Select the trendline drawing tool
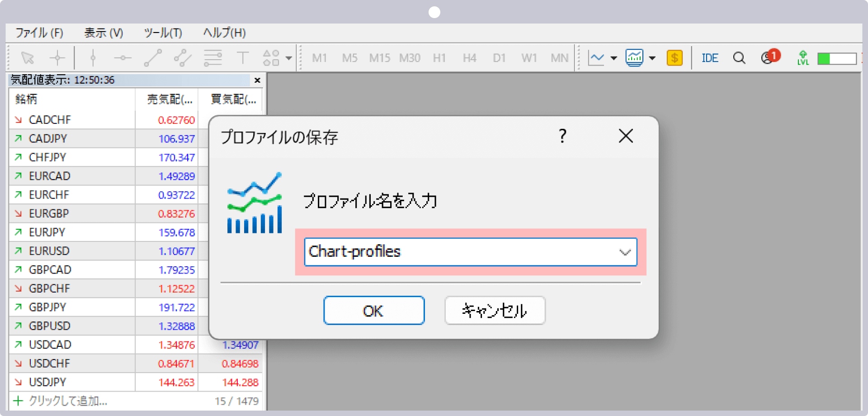 tap(153, 58)
